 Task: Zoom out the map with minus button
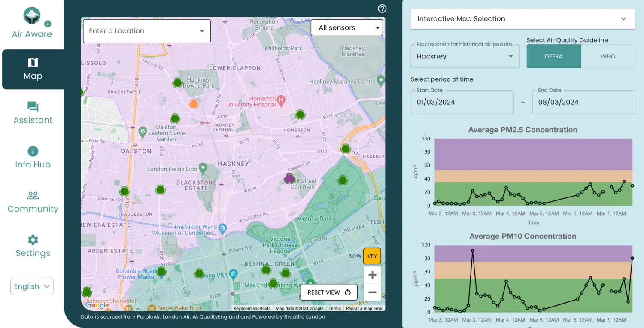[372, 292]
